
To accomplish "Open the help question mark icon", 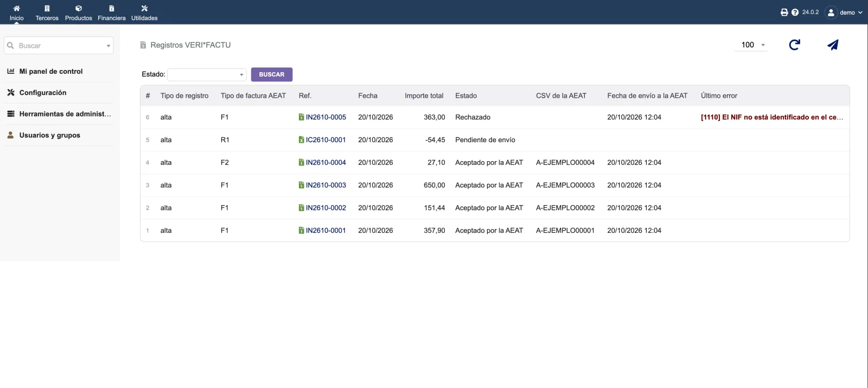I will (x=795, y=12).
